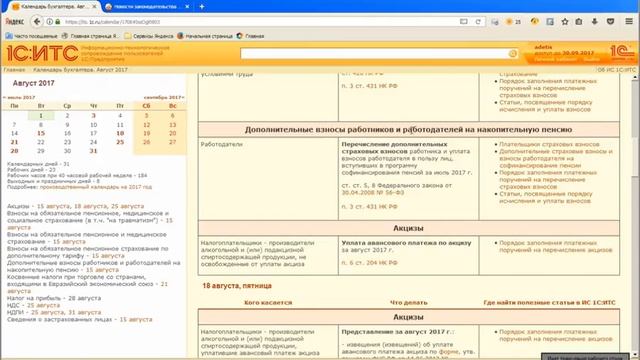640x360 pixels.
Task: Click the browser back arrow button
Action: (x=37, y=22)
